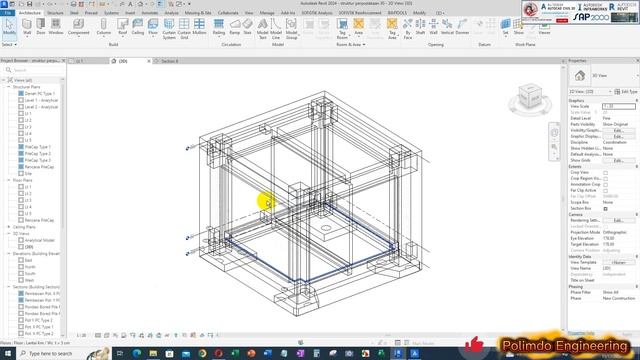Select the Floor tool
The image size is (640, 360).
pos(153,27)
